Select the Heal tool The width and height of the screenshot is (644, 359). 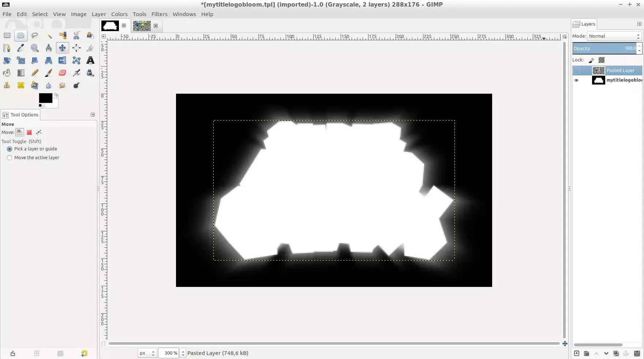21,85
